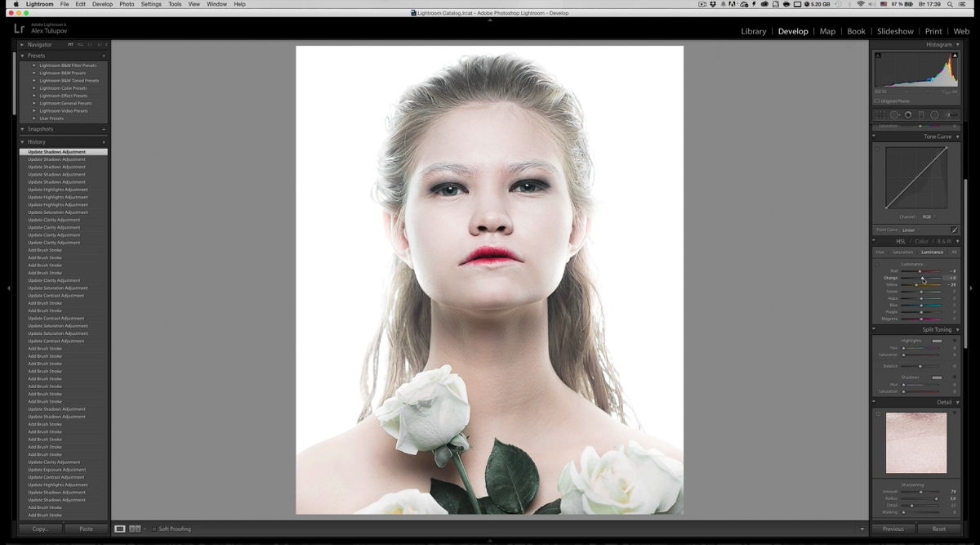Open the Shadows color swatch in Split Toning

click(937, 377)
